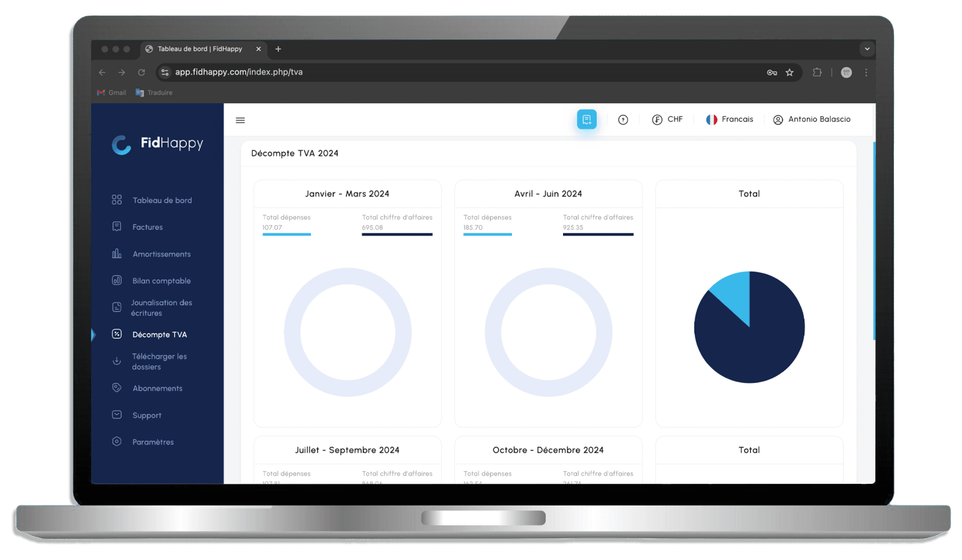Toggle the hamburger sidebar menu icon

click(x=240, y=120)
